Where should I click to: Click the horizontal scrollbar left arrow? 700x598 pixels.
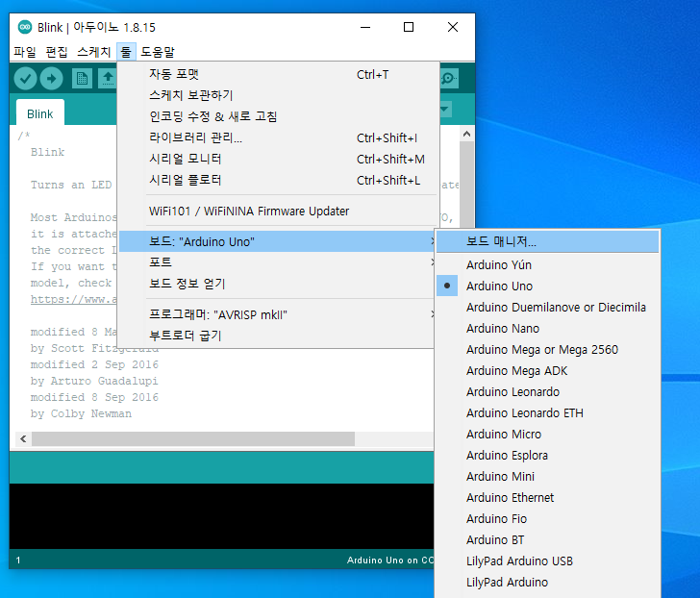tap(23, 439)
